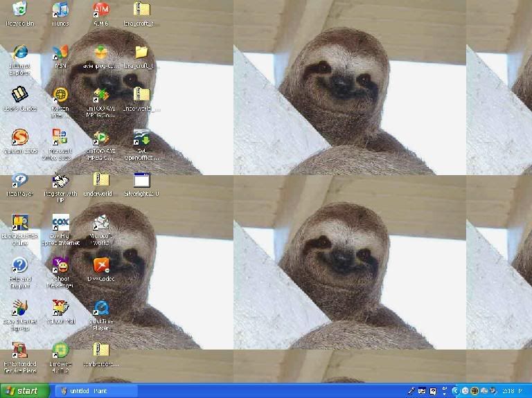
Task: Launch the RealPlayer shortcut
Action: pos(20,181)
